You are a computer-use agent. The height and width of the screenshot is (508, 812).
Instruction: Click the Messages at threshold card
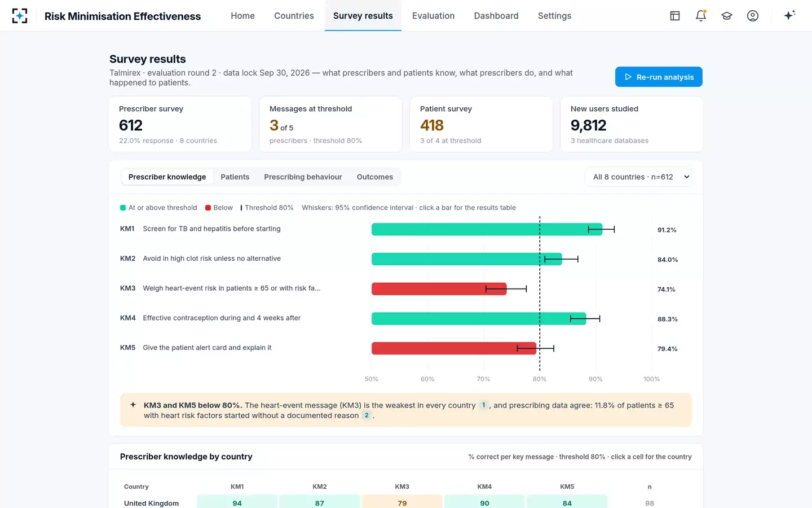(x=331, y=124)
